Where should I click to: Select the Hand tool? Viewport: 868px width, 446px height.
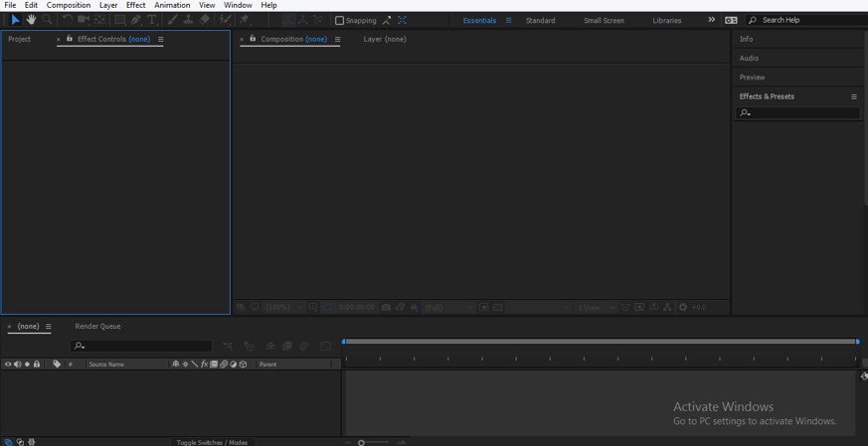(x=31, y=20)
